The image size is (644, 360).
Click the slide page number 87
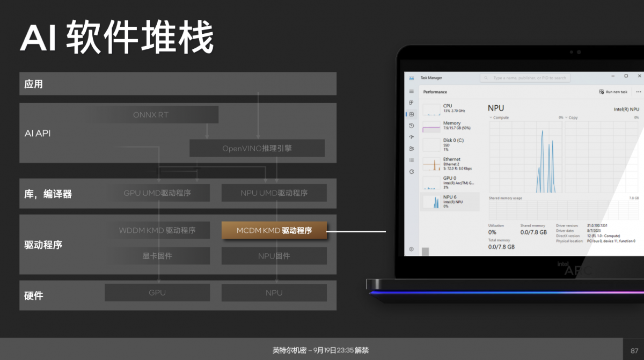click(634, 351)
